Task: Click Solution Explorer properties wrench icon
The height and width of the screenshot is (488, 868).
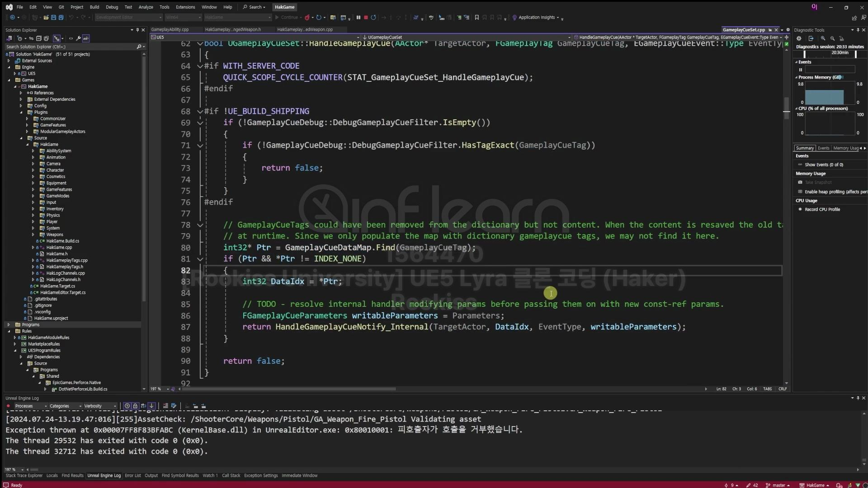Action: pyautogui.click(x=78, y=38)
